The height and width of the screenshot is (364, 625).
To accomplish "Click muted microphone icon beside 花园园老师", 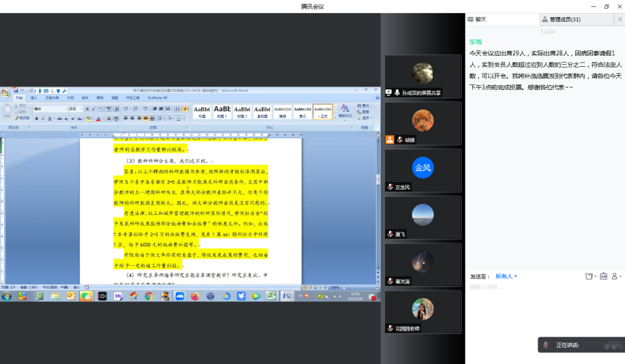I will [x=390, y=329].
